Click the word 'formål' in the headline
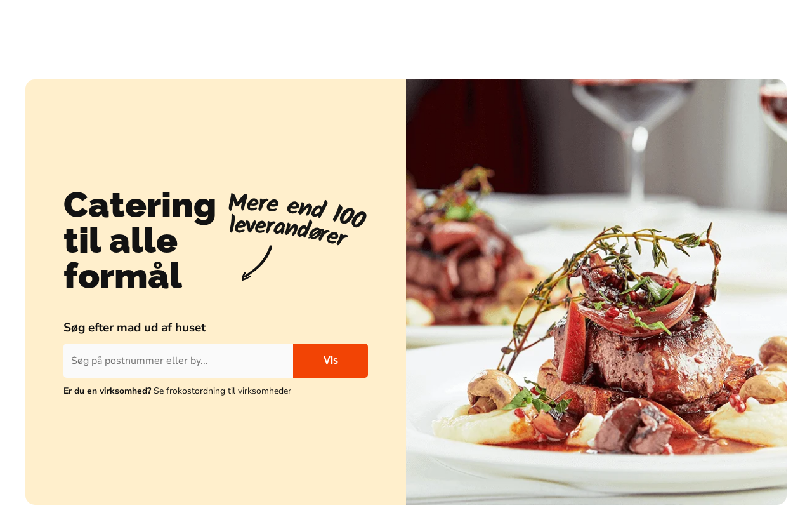This screenshot has height=508, width=812. point(122,277)
